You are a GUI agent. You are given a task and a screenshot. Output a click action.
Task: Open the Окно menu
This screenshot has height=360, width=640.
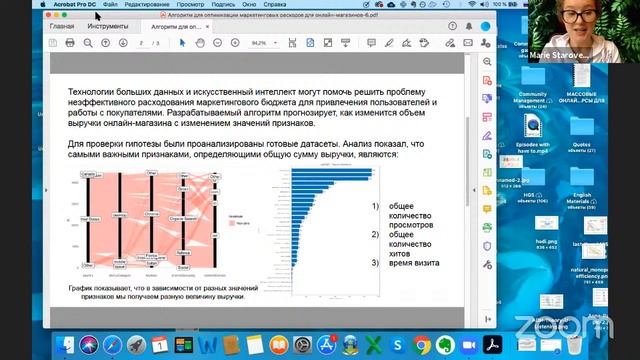(x=249, y=4)
